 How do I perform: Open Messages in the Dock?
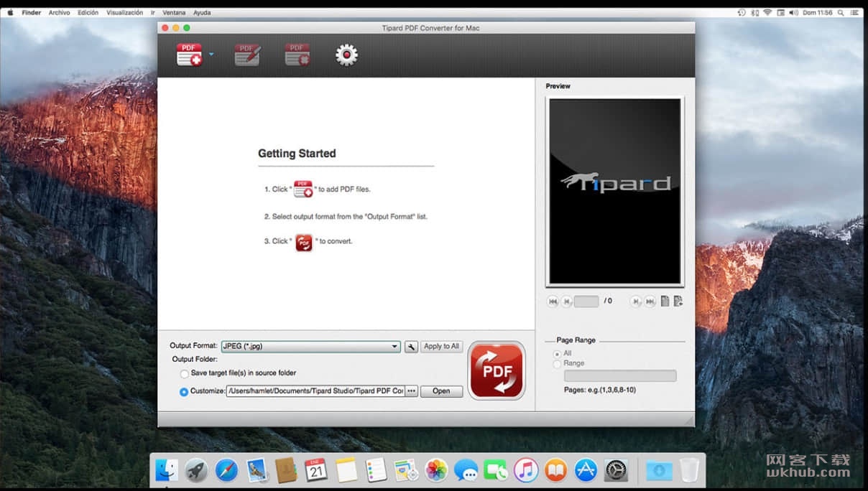click(x=466, y=470)
